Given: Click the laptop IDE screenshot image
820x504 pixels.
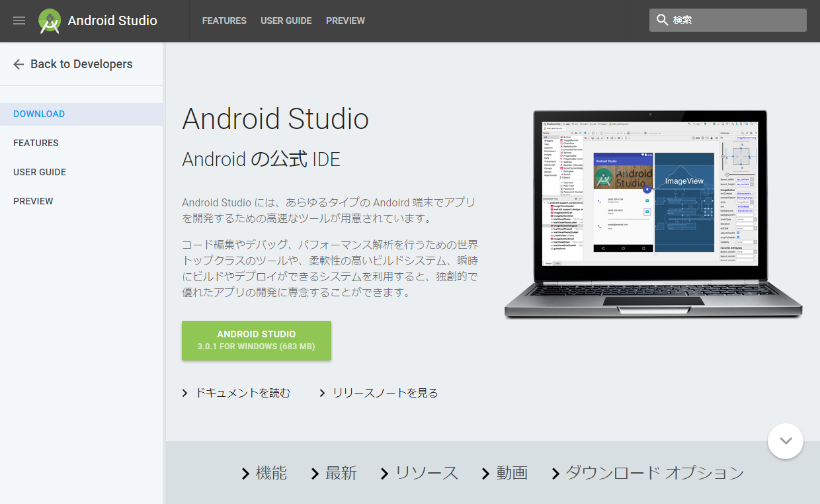Looking at the screenshot, I should coord(652,212).
